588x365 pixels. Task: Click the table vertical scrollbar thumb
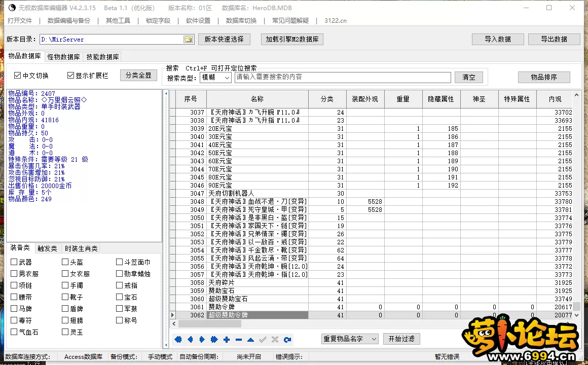point(576,307)
